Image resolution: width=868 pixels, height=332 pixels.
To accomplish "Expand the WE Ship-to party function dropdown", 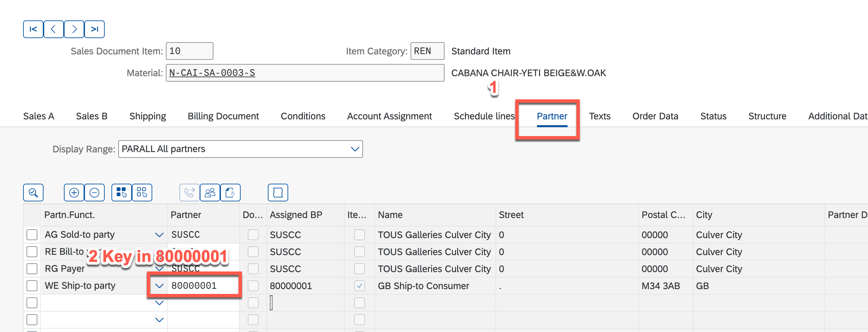I will pos(159,286).
